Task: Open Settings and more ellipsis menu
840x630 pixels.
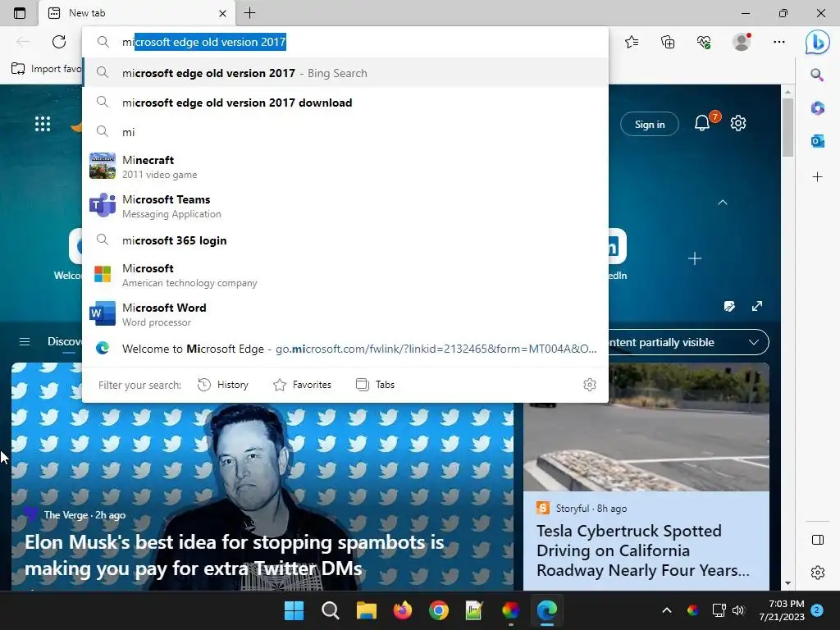Action: (x=779, y=42)
